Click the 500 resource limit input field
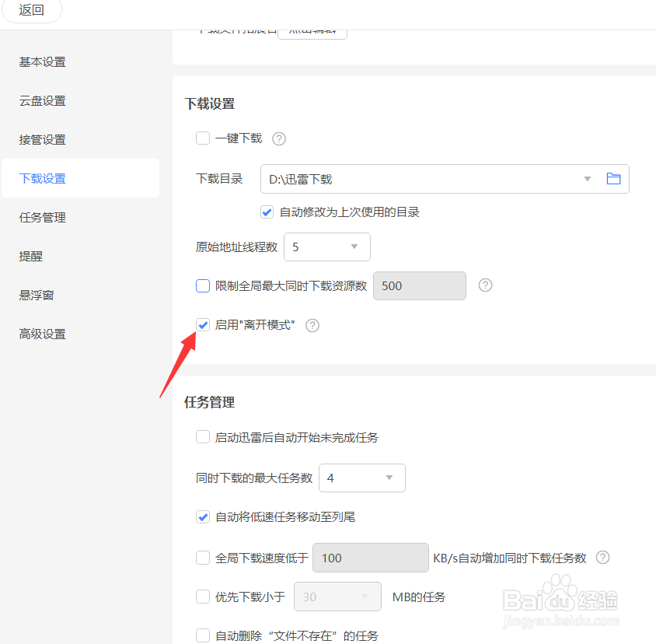This screenshot has height=644, width=656. pos(419,285)
